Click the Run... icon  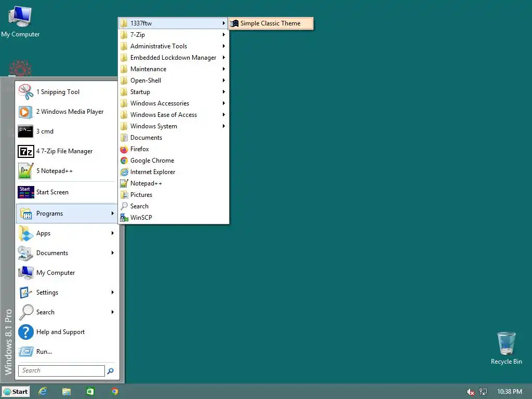(x=26, y=352)
